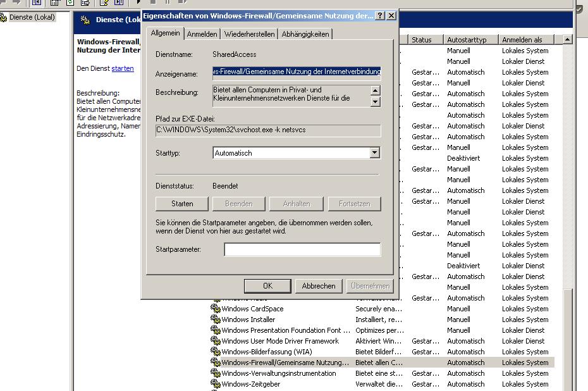Click into the Anzeigename field
Screen dimensions: 588x391
297,73
